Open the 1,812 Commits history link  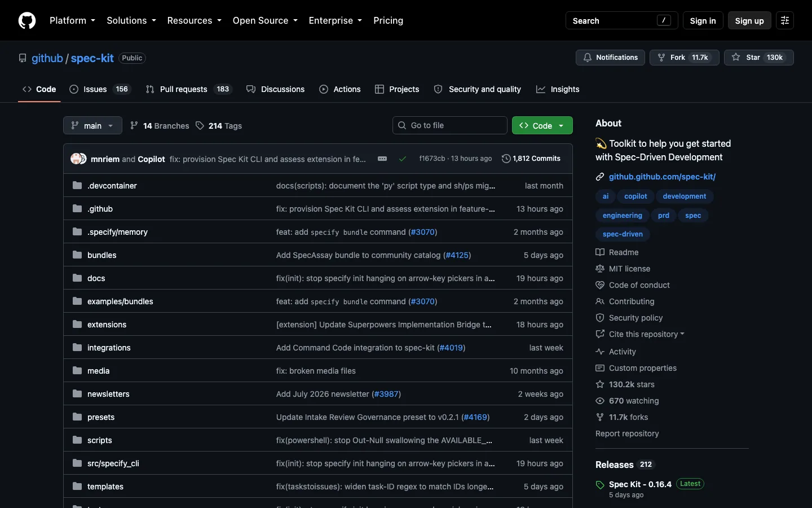coord(531,159)
